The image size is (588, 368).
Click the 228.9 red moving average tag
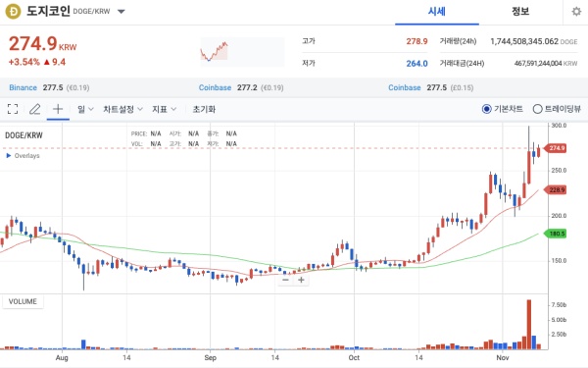tap(555, 190)
